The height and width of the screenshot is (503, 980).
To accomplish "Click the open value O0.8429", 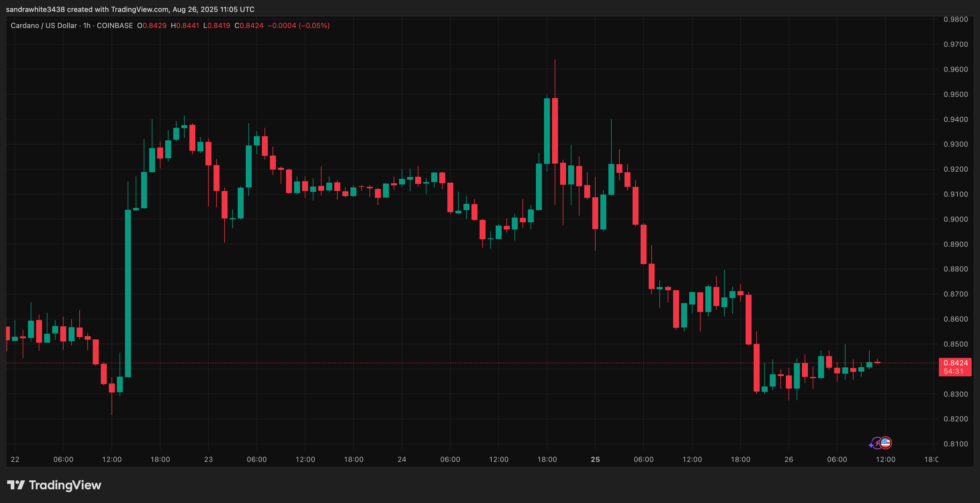I will [152, 25].
